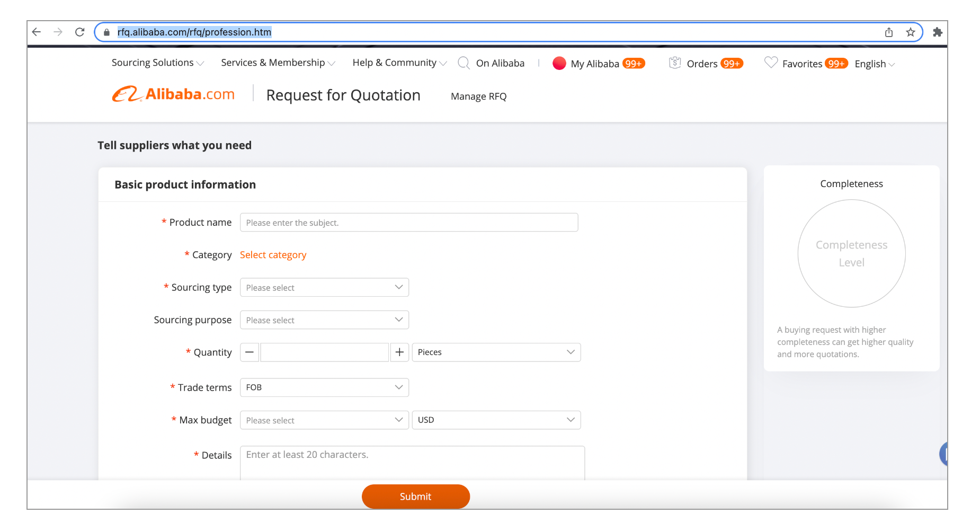The image size is (980, 531).
Task: Click the Product name input field
Action: coord(409,223)
